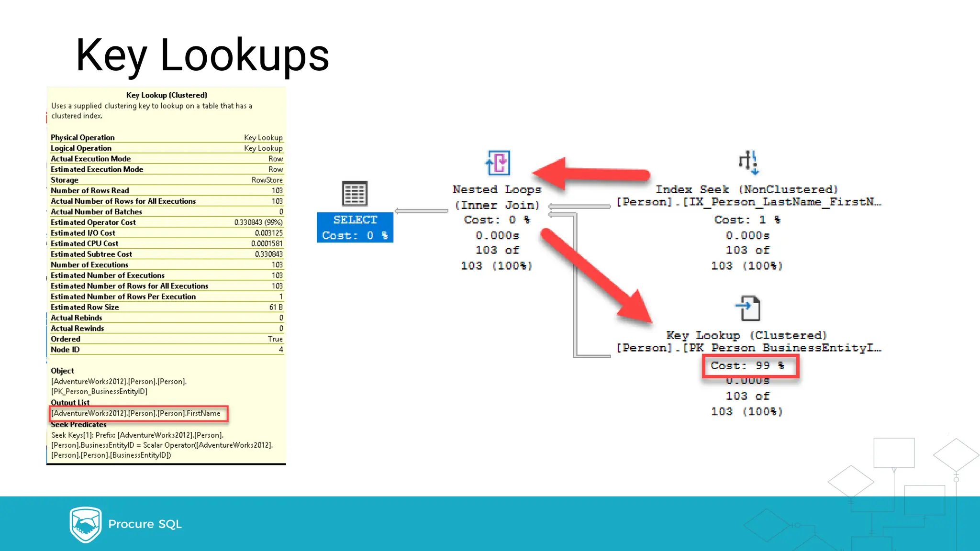Click the 'Procure SQL' brand text
This screenshot has height=551, width=980.
pos(145,524)
